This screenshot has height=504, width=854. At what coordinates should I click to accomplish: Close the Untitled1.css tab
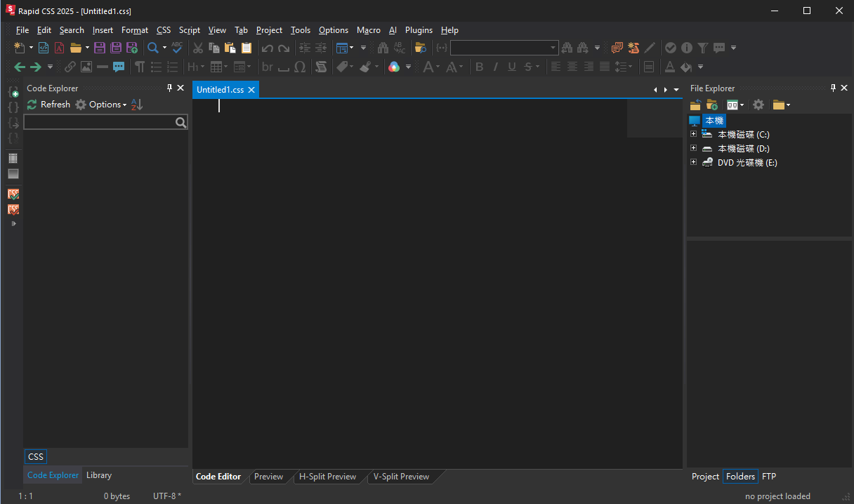click(x=251, y=90)
